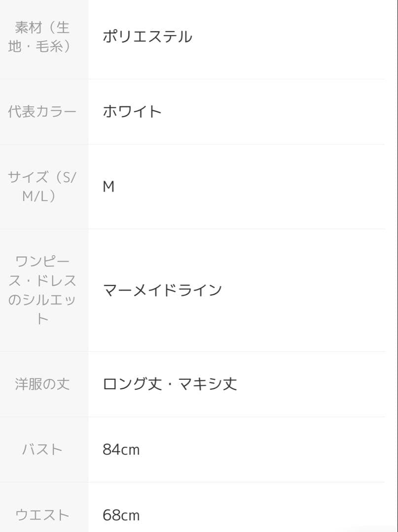The width and height of the screenshot is (398, 532).
Task: Click the 素材 word in material label
Action: (28, 27)
